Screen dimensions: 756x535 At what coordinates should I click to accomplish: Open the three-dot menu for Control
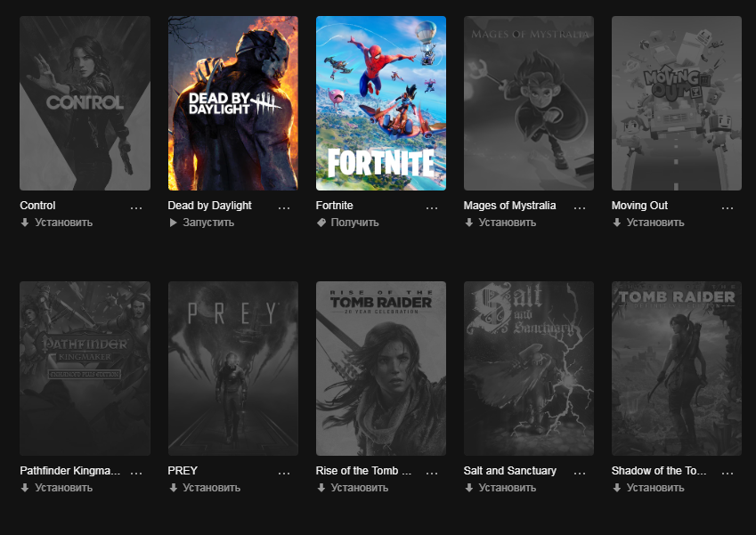136,207
